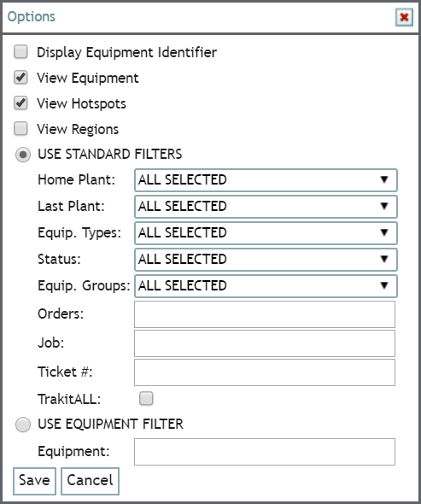Close the Options dialog with red X

click(404, 17)
